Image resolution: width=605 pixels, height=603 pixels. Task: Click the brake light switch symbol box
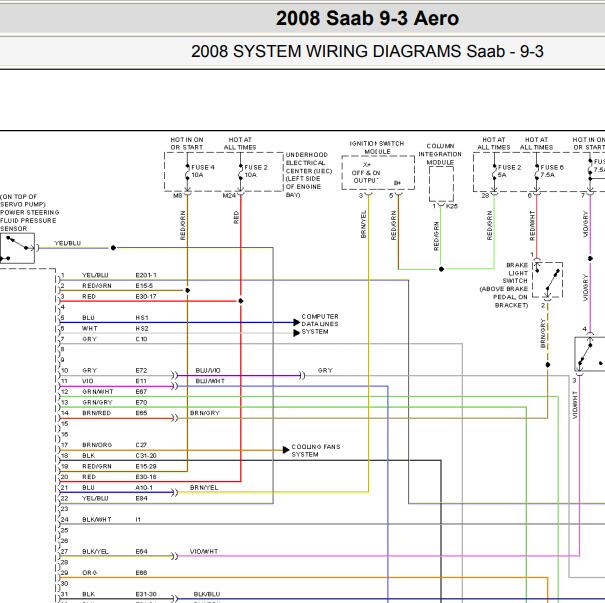coord(547,280)
